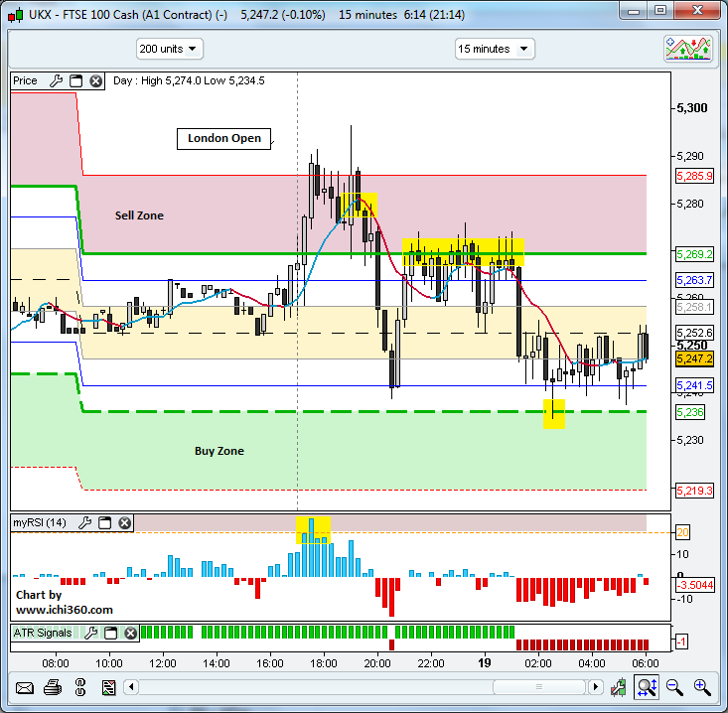This screenshot has width=728, height=713.
Task: Toggle the horizontal zoom-fit magnifier button
Action: pos(647,686)
